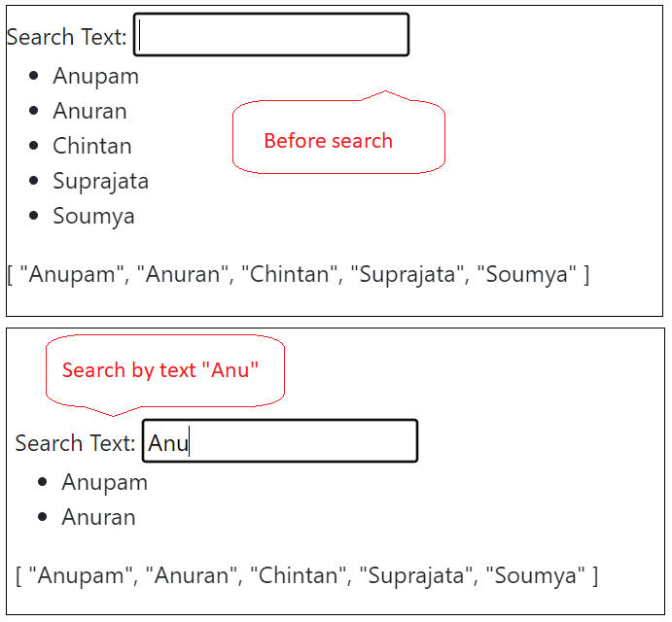The width and height of the screenshot is (672, 622).
Task: Click the Soumya list item
Action: coord(94,217)
